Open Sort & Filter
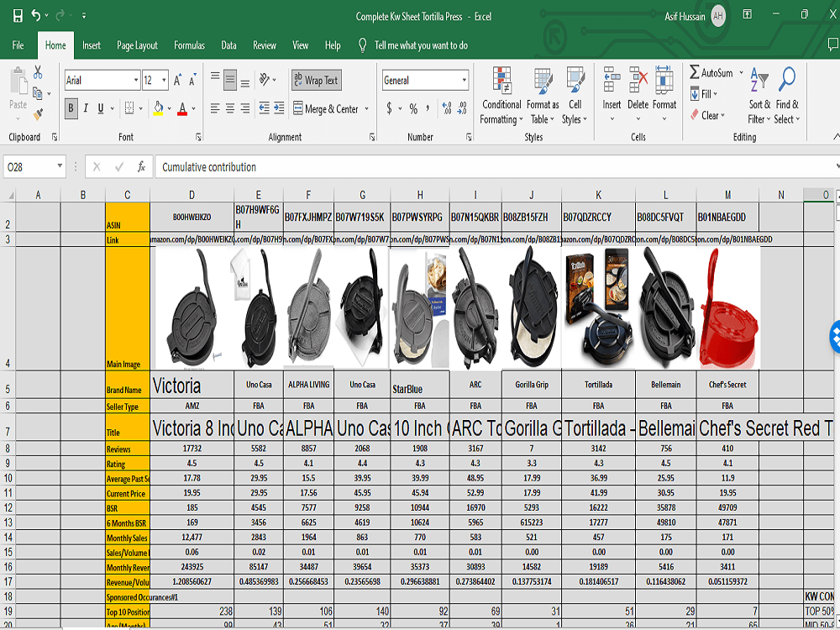Screen dimensions: 840x630 759,96
